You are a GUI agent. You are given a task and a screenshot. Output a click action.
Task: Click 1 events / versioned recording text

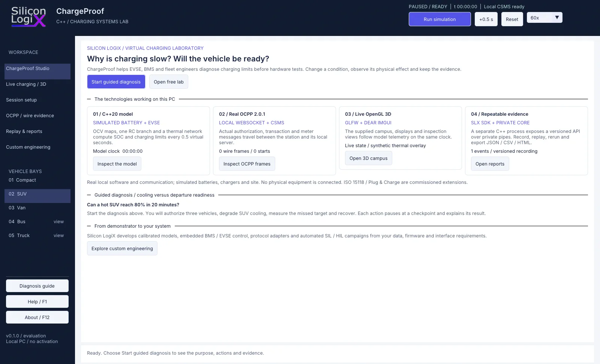504,151
